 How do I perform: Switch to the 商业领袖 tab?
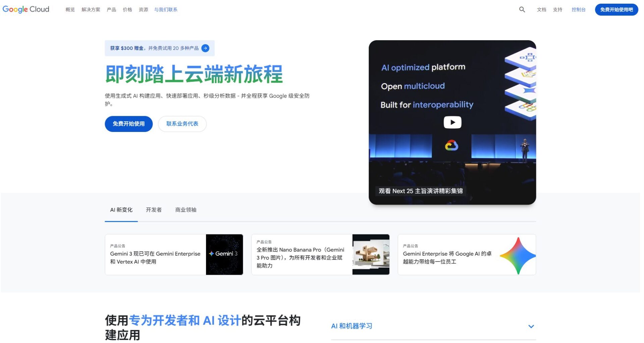[185, 210]
